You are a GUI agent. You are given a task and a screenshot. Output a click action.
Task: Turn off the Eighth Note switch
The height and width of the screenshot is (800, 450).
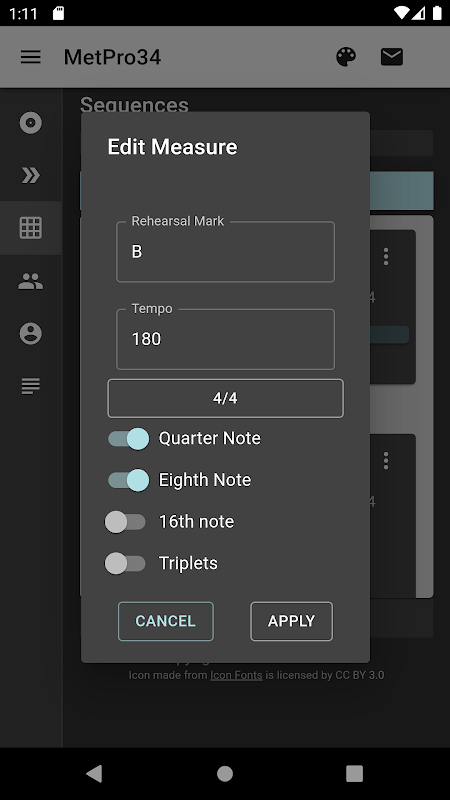[x=128, y=480]
